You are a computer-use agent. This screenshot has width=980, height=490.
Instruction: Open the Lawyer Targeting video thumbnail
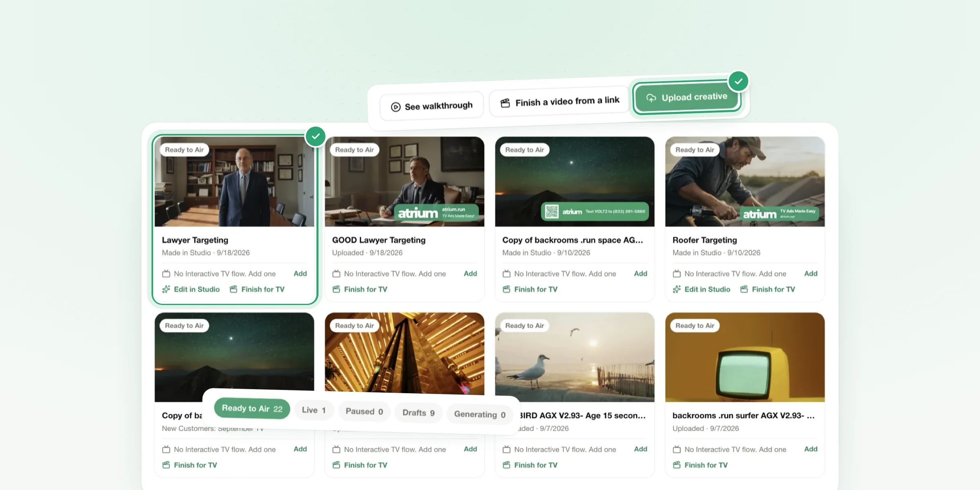point(234,182)
